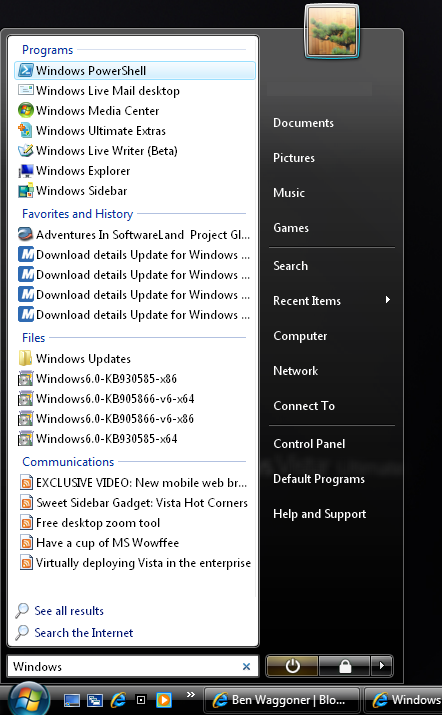442x715 pixels.
Task: Open Windows PowerShell from Programs results
Action: point(135,71)
